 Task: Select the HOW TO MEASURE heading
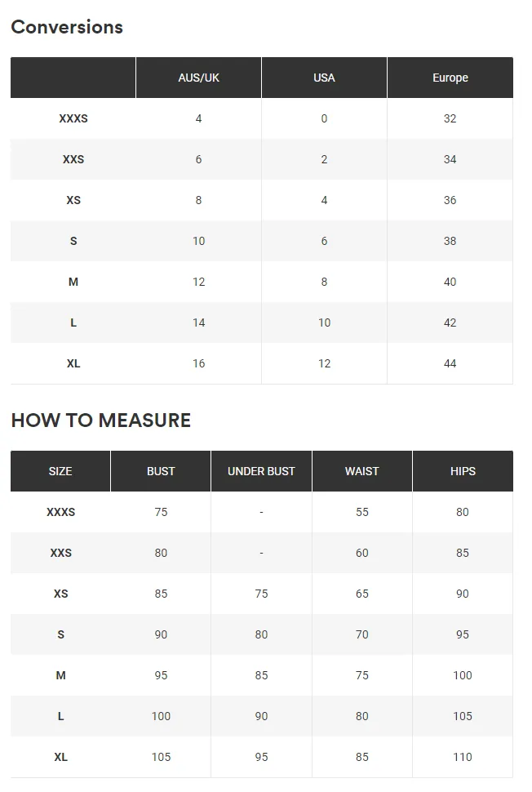tap(101, 420)
